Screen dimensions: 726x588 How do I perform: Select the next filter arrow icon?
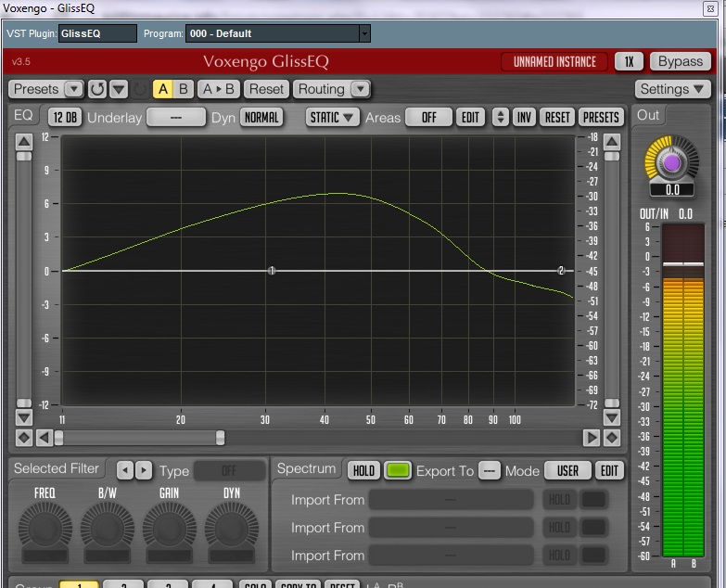(144, 470)
